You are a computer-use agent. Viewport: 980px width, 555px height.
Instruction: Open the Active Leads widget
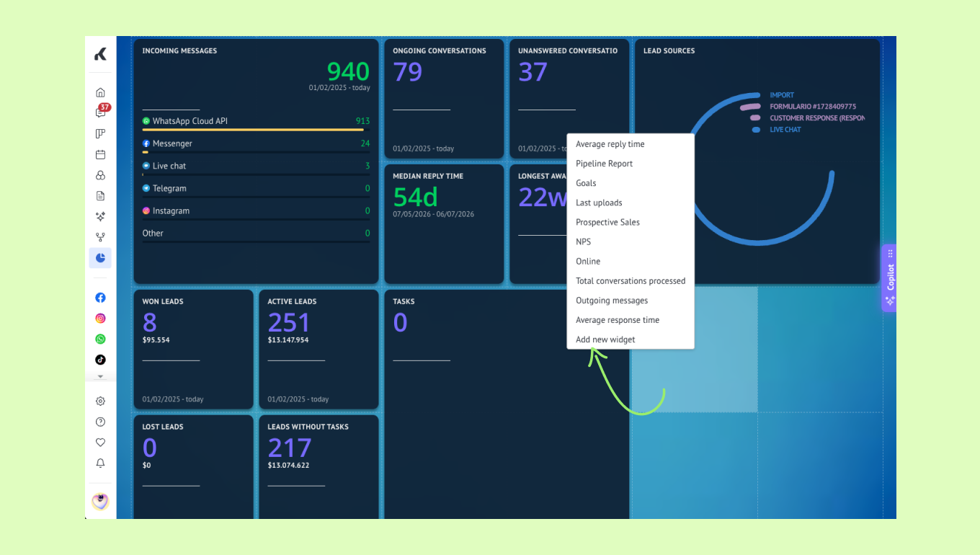pyautogui.click(x=318, y=350)
